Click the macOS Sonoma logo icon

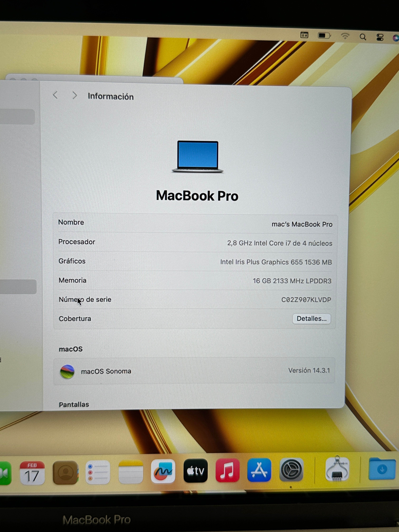67,371
